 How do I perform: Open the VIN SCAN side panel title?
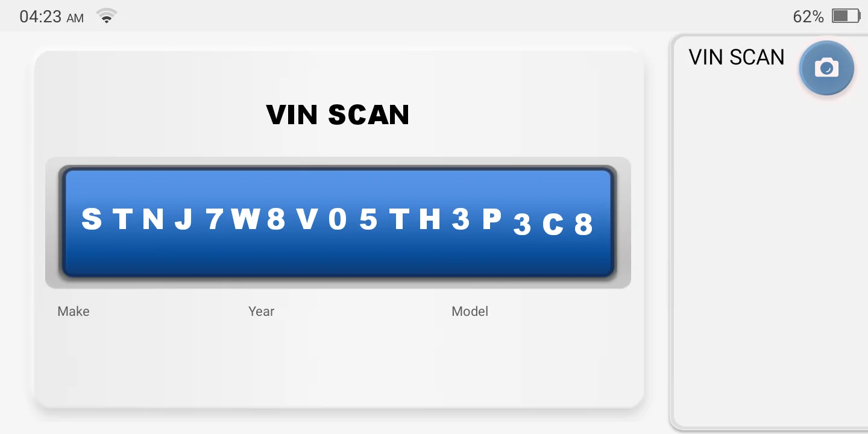pos(737,57)
